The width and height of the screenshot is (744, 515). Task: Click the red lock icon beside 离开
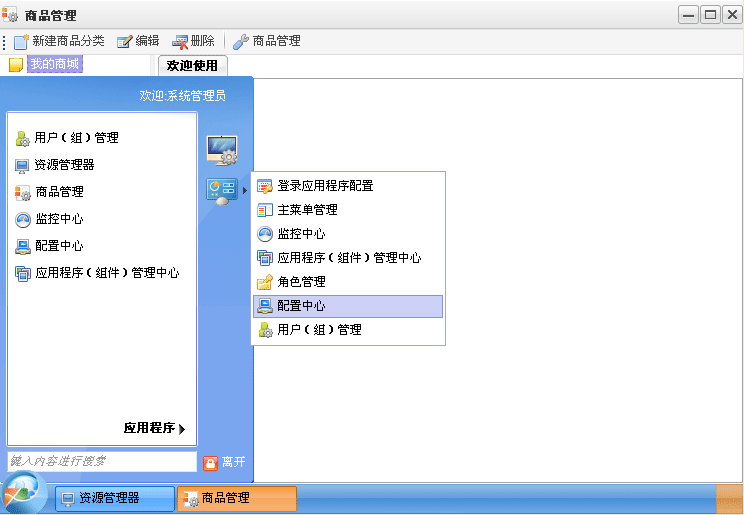pyautogui.click(x=210, y=463)
